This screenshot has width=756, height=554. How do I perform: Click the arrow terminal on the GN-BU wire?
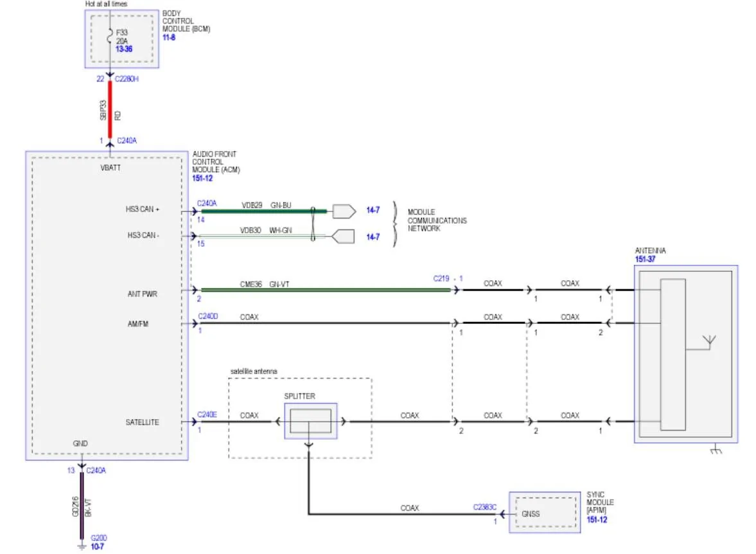click(x=344, y=211)
